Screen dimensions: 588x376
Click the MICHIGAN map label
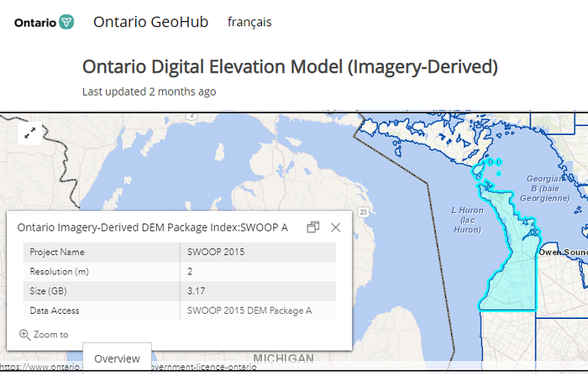coord(284,358)
